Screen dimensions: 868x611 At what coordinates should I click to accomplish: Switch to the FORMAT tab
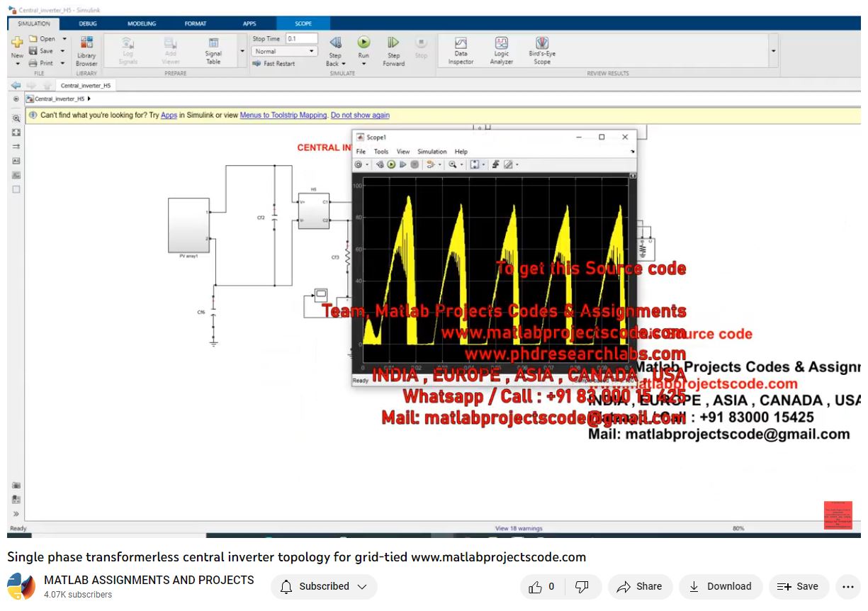196,23
